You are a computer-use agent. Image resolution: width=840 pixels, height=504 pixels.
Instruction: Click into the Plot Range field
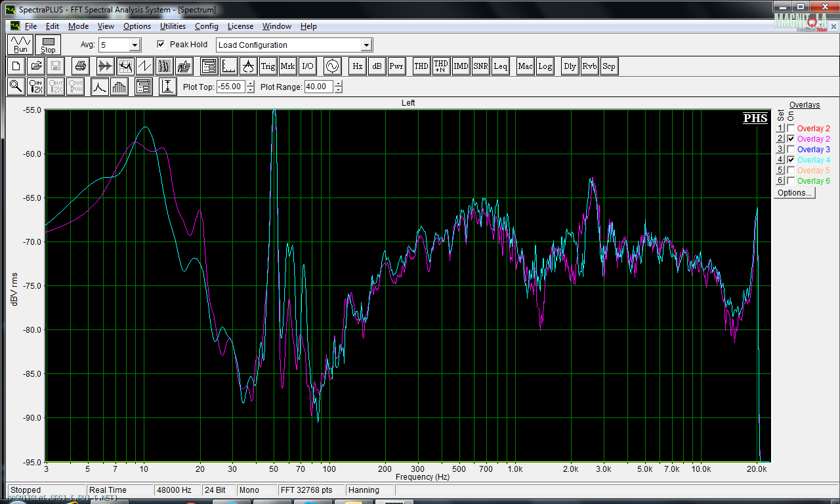318,87
